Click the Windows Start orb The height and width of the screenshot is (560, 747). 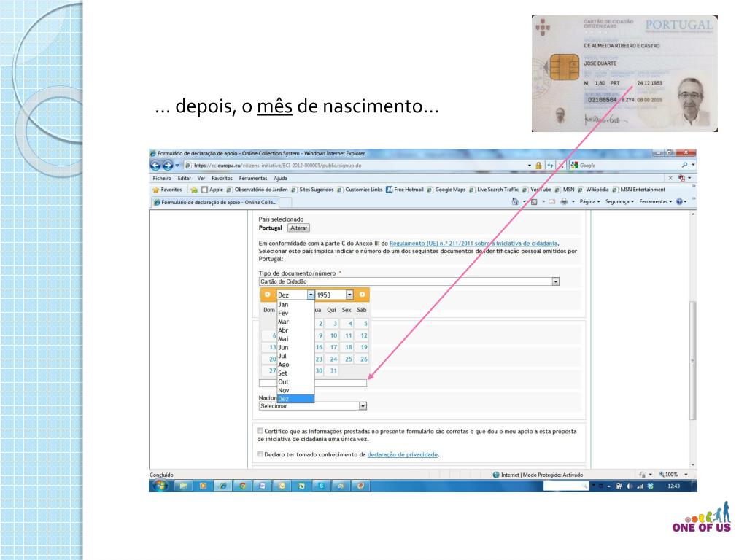[x=160, y=486]
